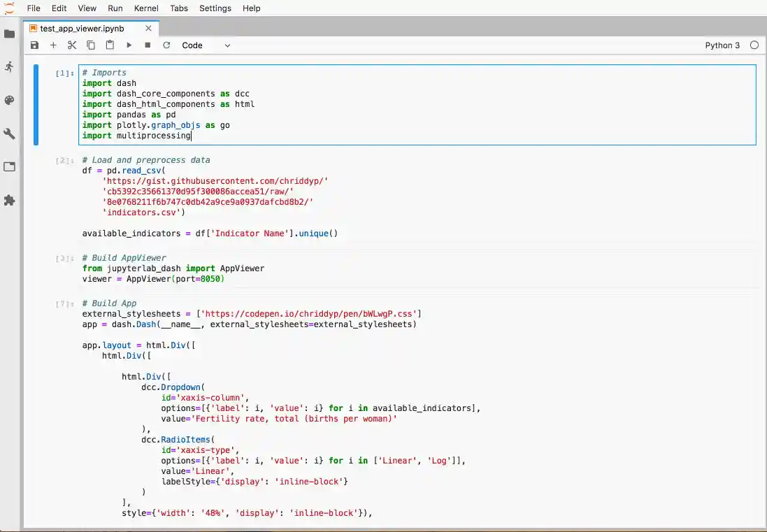Image resolution: width=767 pixels, height=532 pixels.
Task: Show running terminals and kernels panel
Action: pos(10,66)
